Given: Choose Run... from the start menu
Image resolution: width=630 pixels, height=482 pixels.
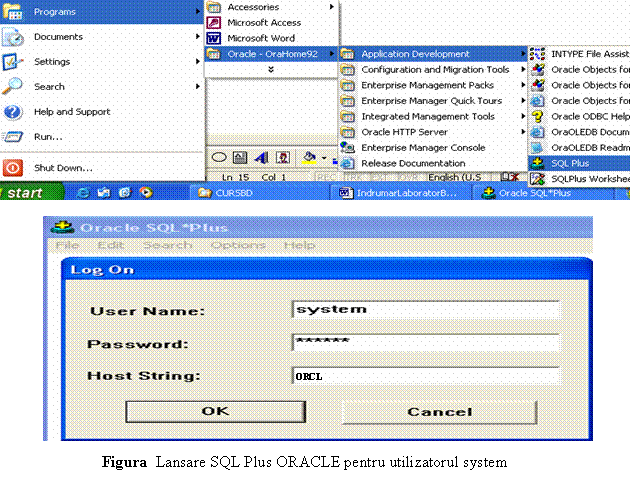Looking at the screenshot, I should (x=101, y=137).
